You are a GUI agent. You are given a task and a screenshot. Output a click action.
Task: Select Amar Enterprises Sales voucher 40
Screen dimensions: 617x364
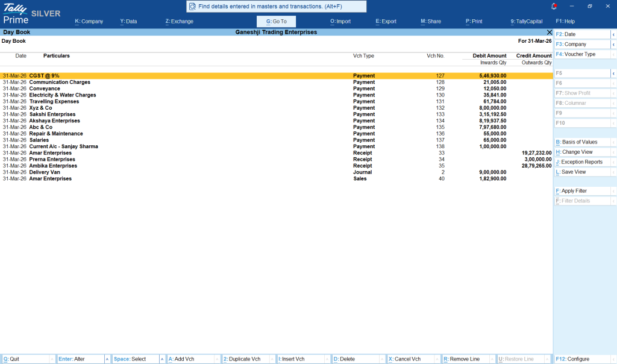276,178
